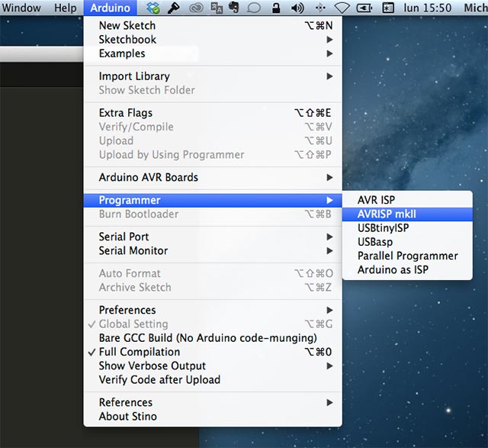The width and height of the screenshot is (488, 448).
Task: Open About Stino
Action: pos(128,417)
